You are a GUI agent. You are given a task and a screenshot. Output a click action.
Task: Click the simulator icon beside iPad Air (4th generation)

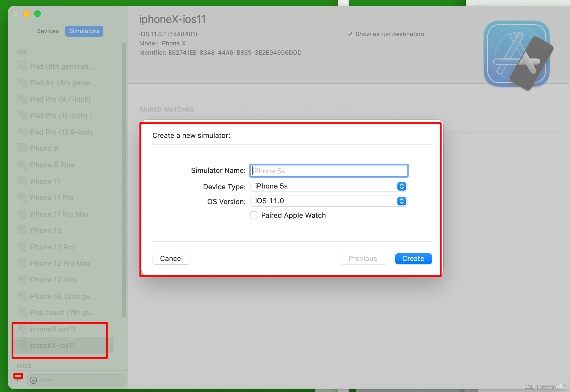[21, 83]
